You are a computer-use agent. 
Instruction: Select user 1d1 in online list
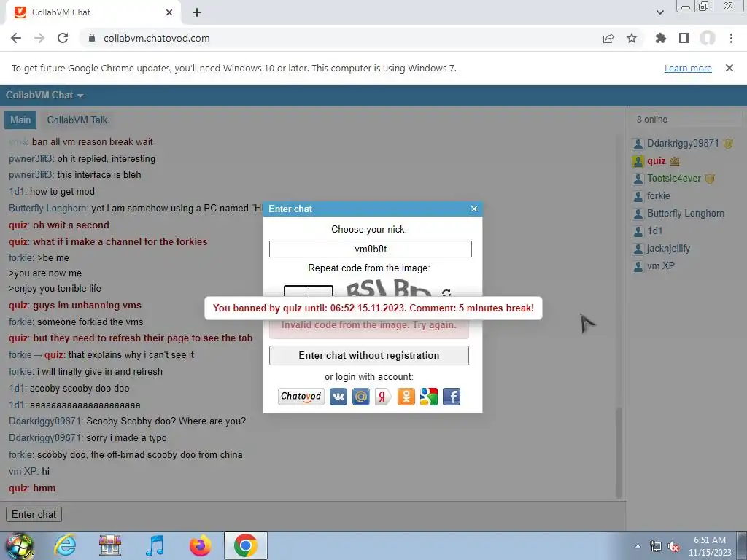click(x=654, y=231)
